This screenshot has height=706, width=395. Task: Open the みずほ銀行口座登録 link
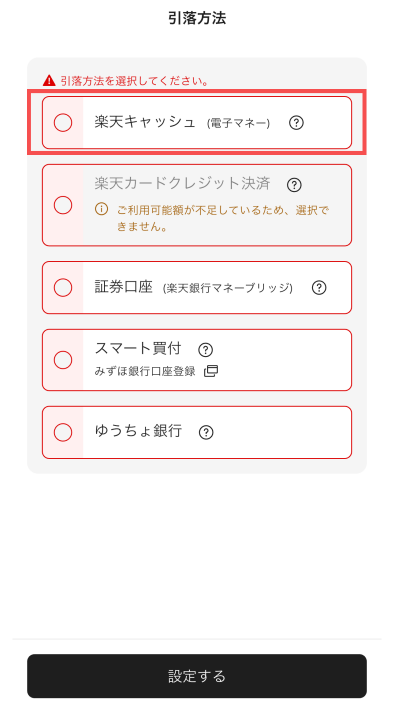[x=145, y=371]
